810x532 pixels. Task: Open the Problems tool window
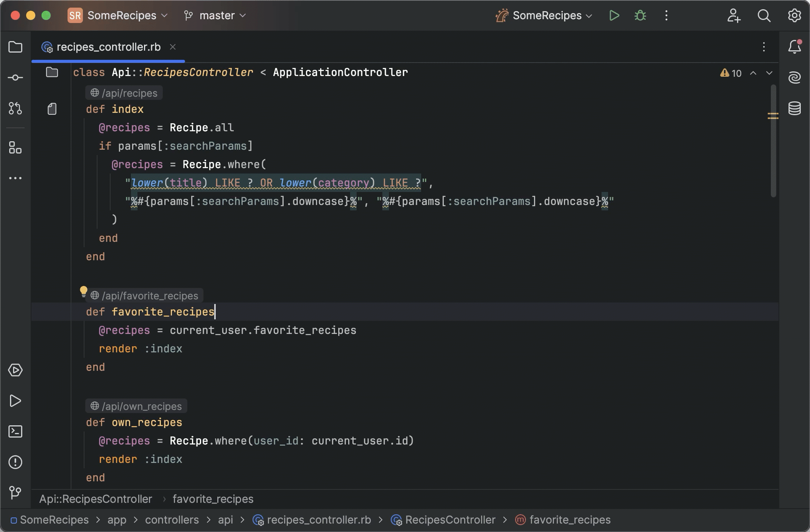click(15, 462)
